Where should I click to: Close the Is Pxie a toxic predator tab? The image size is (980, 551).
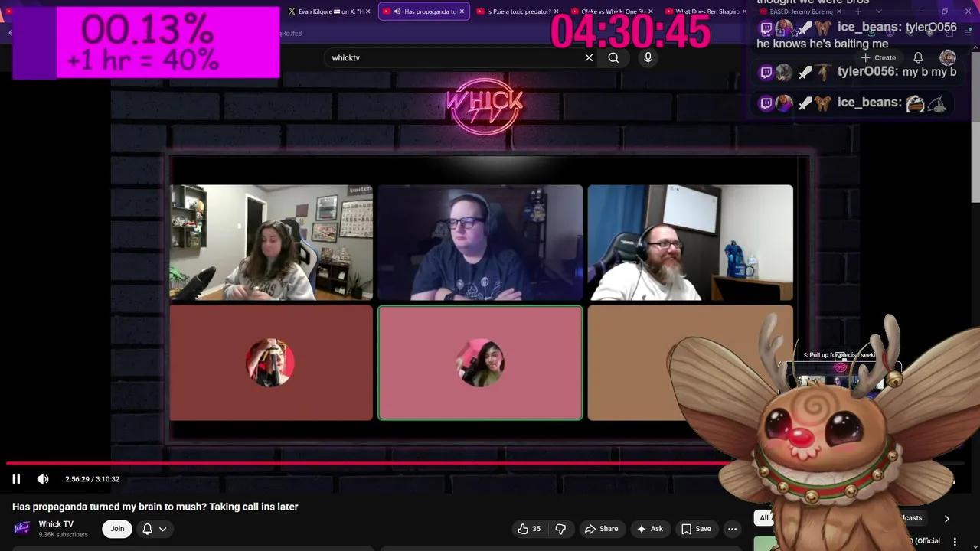click(x=557, y=11)
